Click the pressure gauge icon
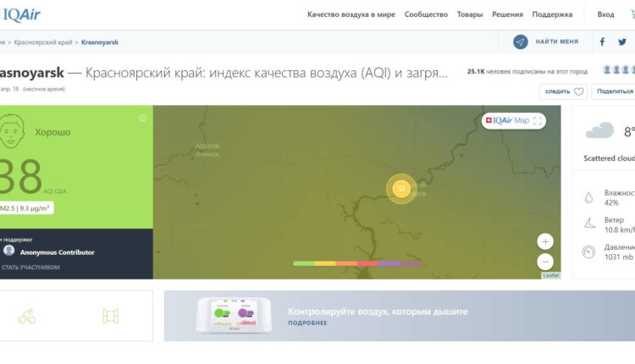The width and height of the screenshot is (635, 364). pyautogui.click(x=588, y=252)
